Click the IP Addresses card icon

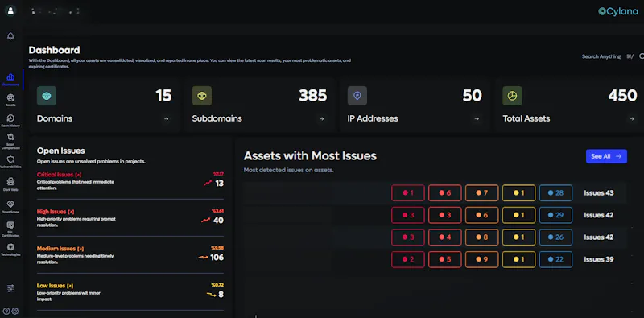click(x=357, y=96)
